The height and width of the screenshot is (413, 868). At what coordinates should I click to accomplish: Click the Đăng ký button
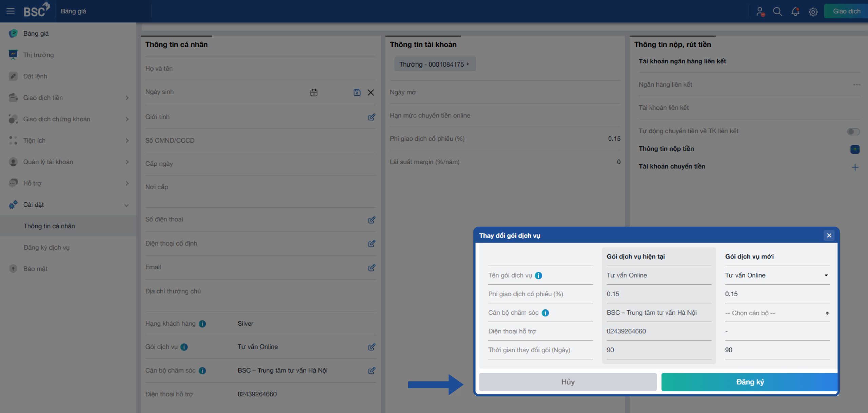click(x=750, y=382)
